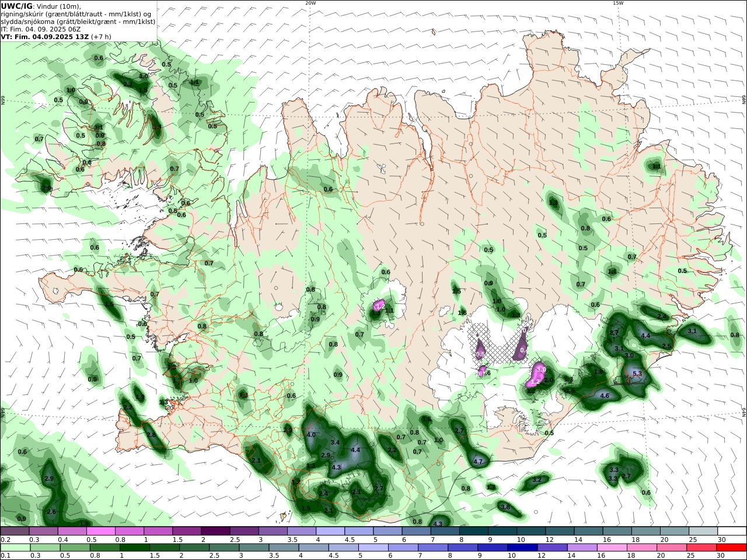Pick the light gray 25–30 snow legend swatch

[x=703, y=531]
